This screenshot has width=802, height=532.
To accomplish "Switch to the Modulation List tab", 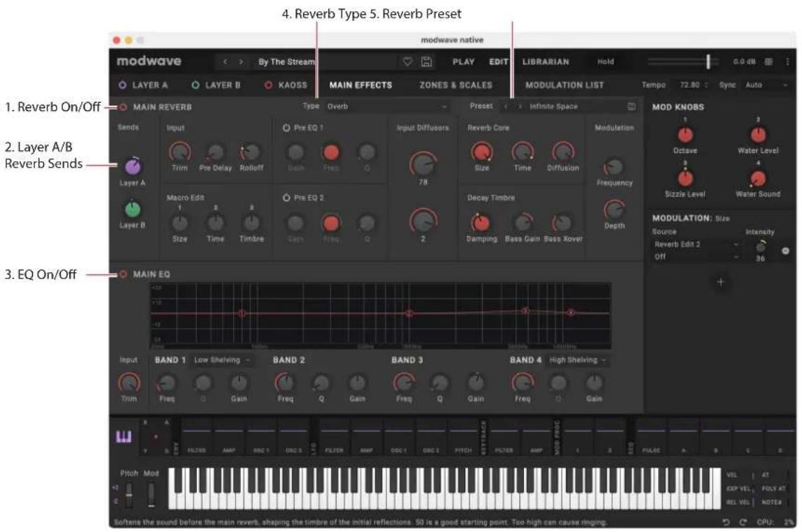I will 564,85.
